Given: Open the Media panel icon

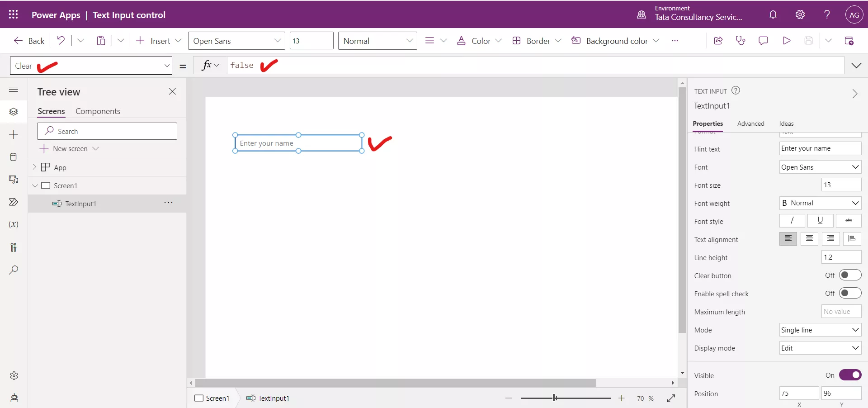Looking at the screenshot, I should [14, 180].
